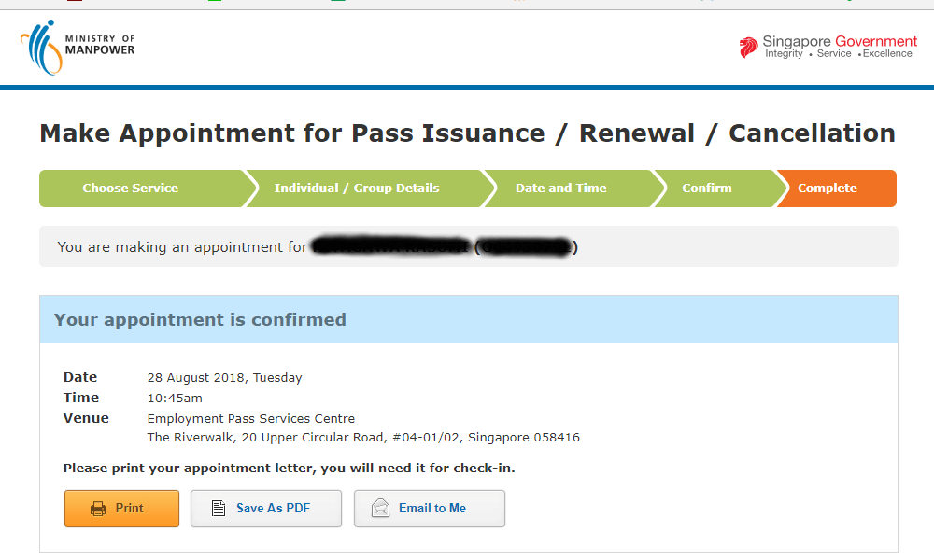Select the Confirm step
Image resolution: width=934 pixels, height=560 pixels.
tap(707, 189)
